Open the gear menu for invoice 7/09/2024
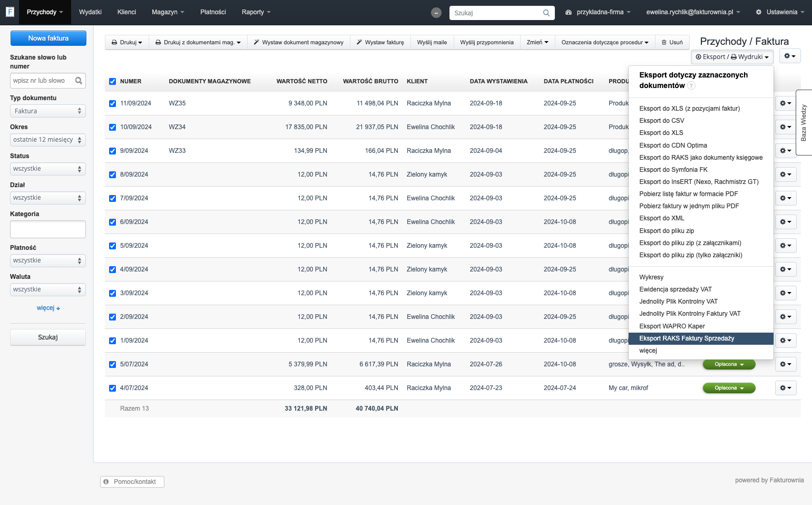The height and width of the screenshot is (505, 812). click(x=786, y=198)
